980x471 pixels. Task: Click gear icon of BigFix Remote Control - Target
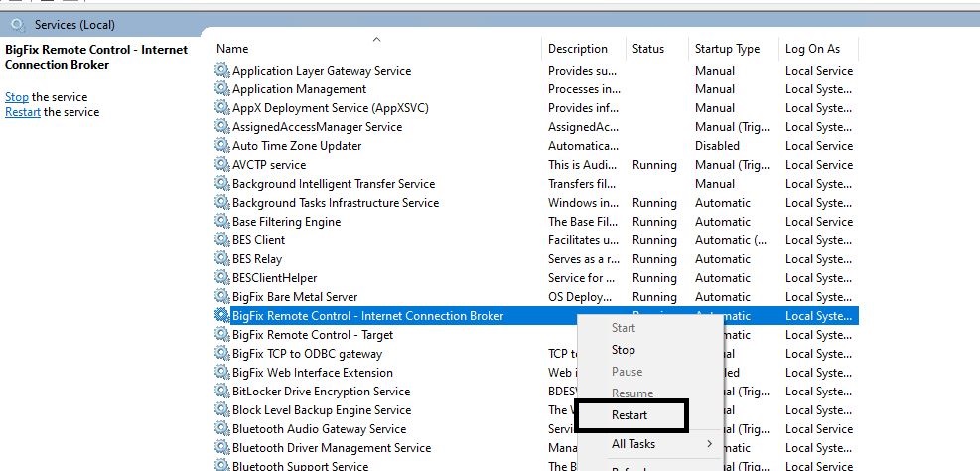click(x=221, y=334)
